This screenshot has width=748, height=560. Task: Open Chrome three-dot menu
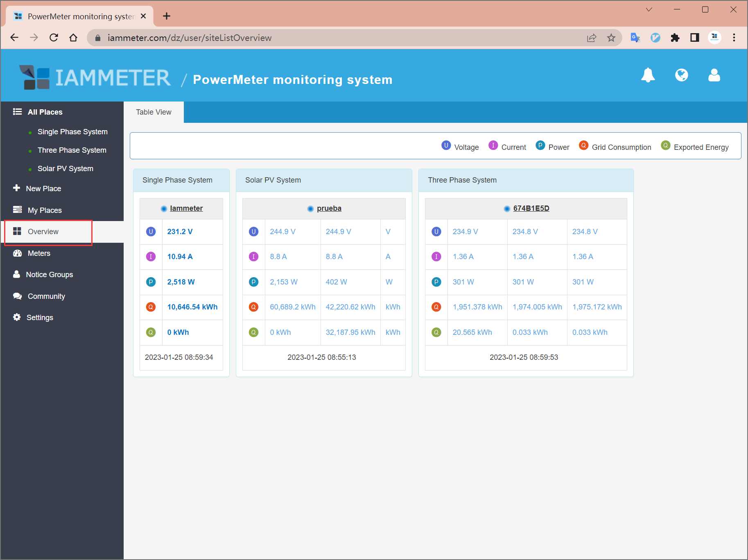[734, 38]
